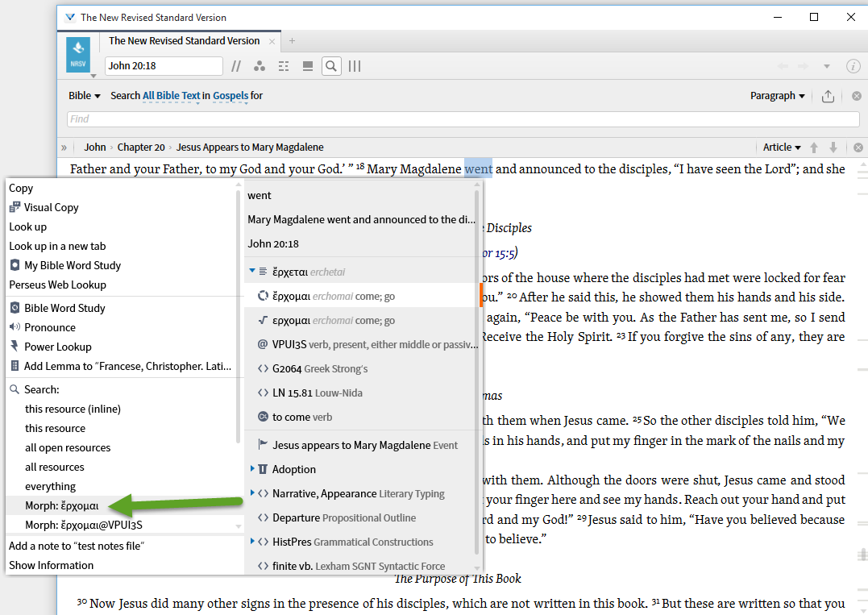Viewport: 868px width, 615px height.
Task: Expand Narrative, Appearance Literary Typing
Action: [252, 493]
